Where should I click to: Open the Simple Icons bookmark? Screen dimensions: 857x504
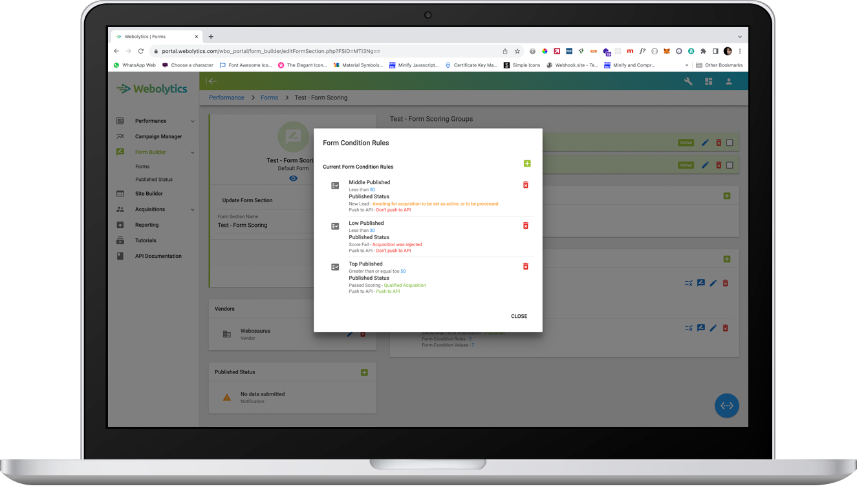coord(521,65)
